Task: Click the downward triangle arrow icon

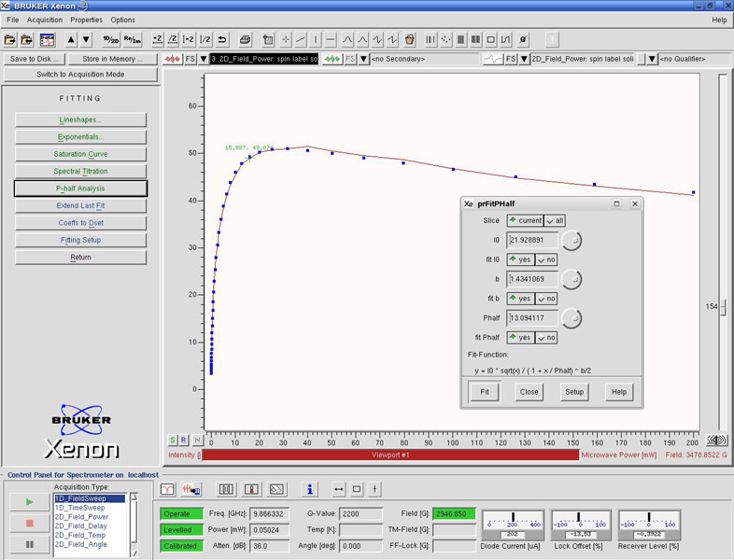Action: pyautogui.click(x=86, y=40)
